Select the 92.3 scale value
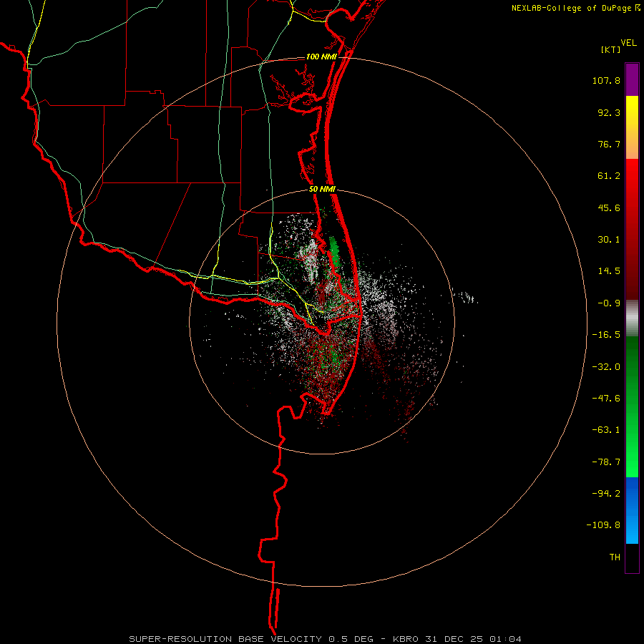The image size is (644, 644). pos(609,112)
